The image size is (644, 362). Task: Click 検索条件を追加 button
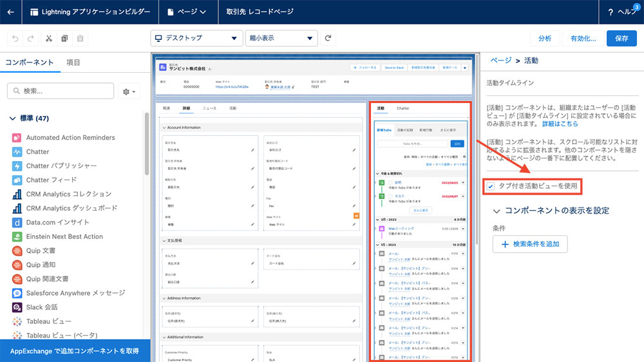530,244
